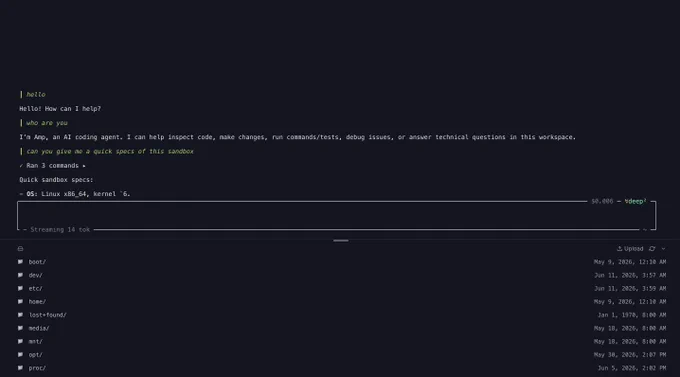Select the 'quick specs of this sandbox' message
The image size is (680, 377).
coord(110,151)
